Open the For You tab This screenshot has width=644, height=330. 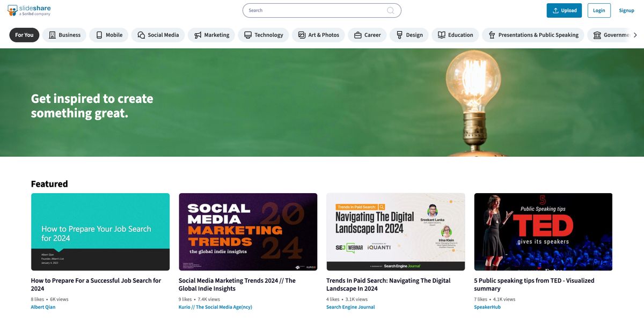coord(24,35)
